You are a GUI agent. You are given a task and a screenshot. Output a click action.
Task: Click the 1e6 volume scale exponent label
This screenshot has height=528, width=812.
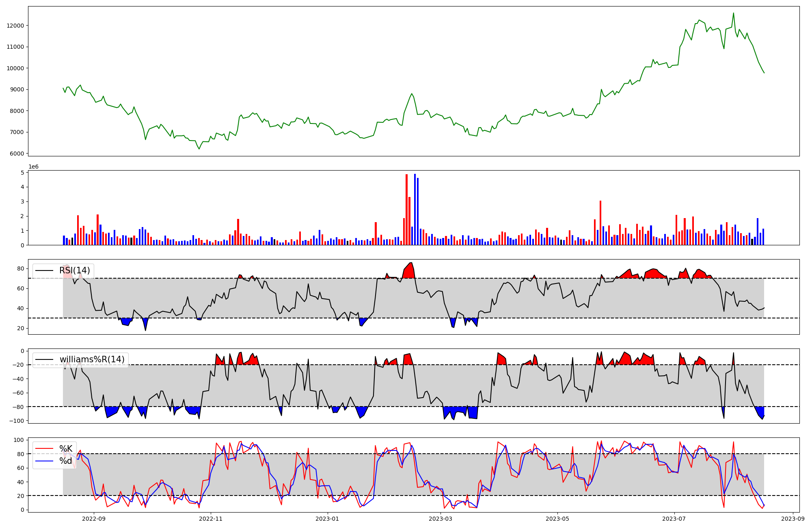[x=33, y=167]
